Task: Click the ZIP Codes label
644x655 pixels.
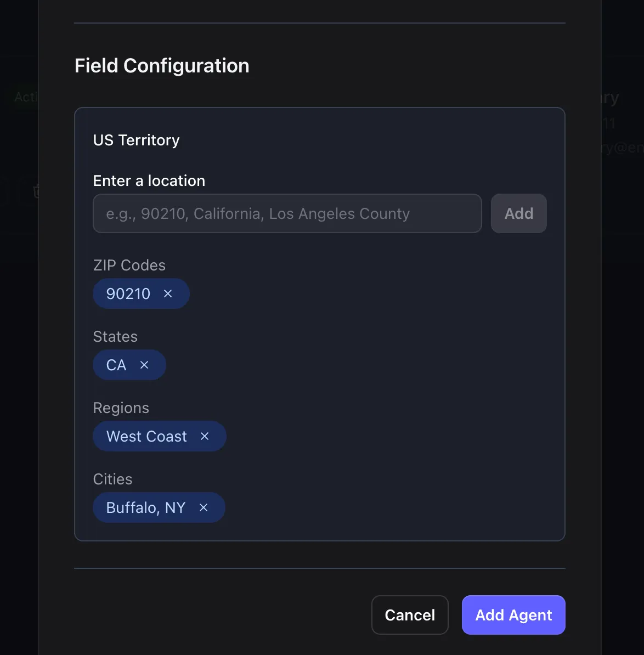Action: [x=129, y=265]
